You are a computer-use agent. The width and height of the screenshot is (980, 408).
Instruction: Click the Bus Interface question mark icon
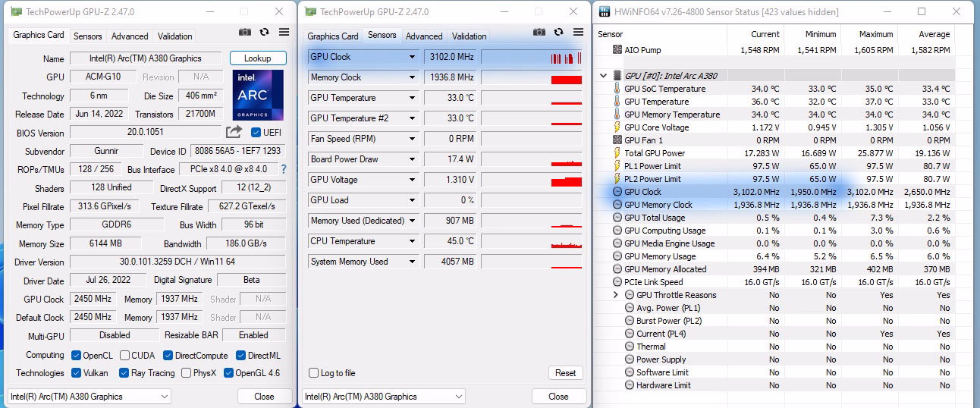284,169
